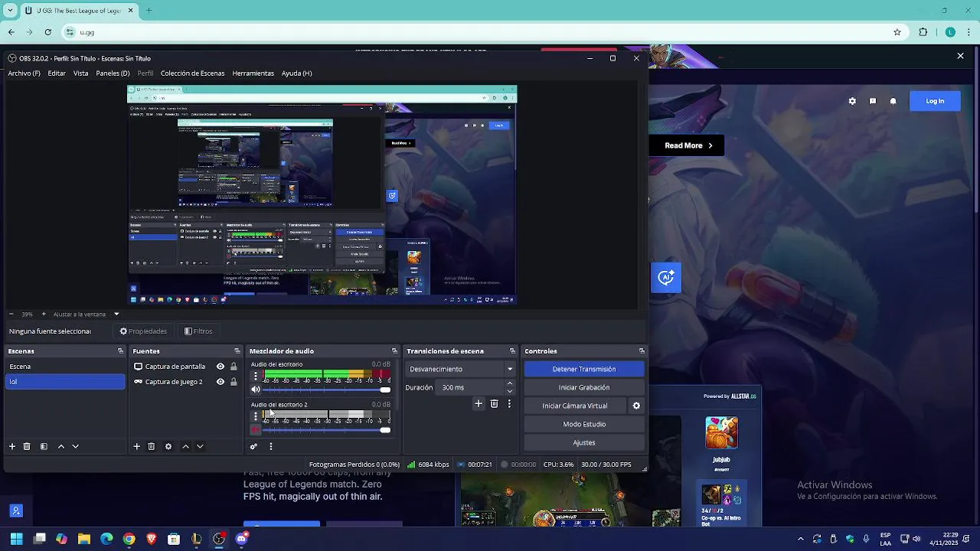Move the scene up with the arrow icon

(x=61, y=446)
